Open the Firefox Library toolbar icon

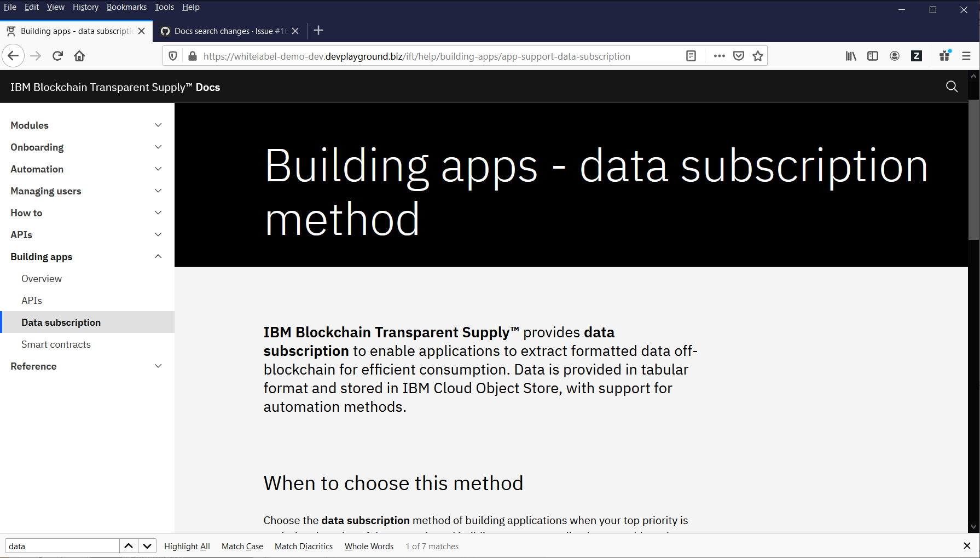(850, 55)
